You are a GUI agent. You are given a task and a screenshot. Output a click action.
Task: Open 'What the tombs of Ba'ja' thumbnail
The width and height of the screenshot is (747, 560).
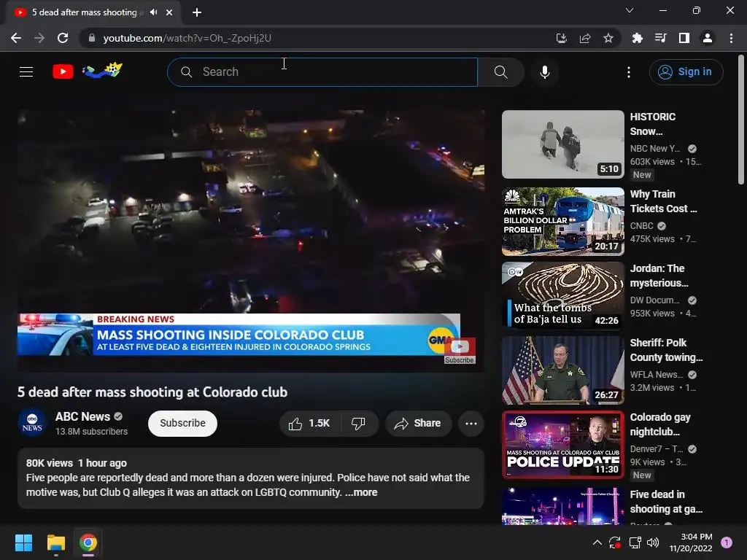pos(563,296)
